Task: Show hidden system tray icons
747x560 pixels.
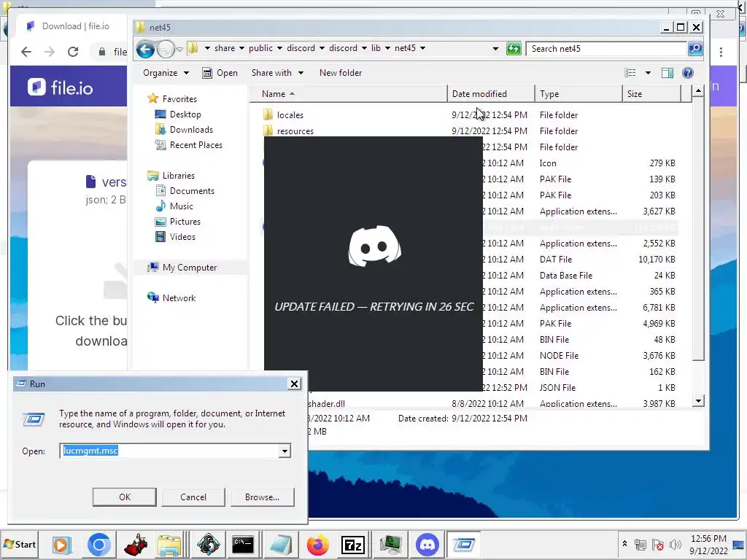Action: pyautogui.click(x=624, y=544)
